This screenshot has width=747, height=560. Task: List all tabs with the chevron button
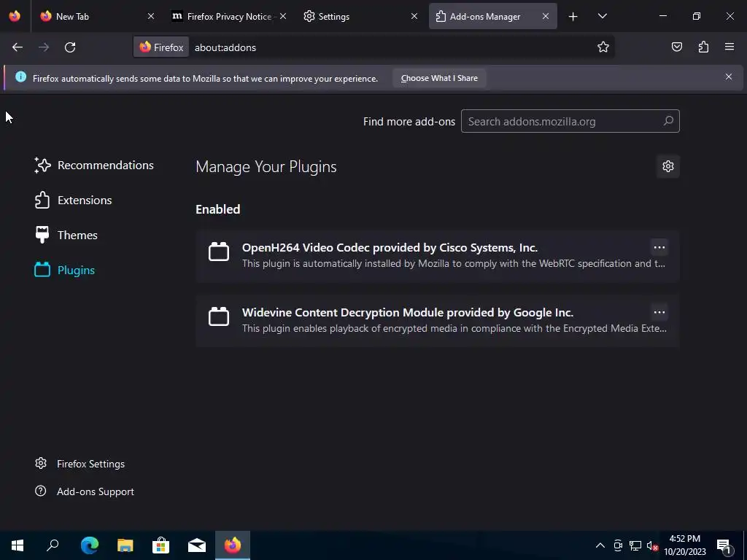602,16
